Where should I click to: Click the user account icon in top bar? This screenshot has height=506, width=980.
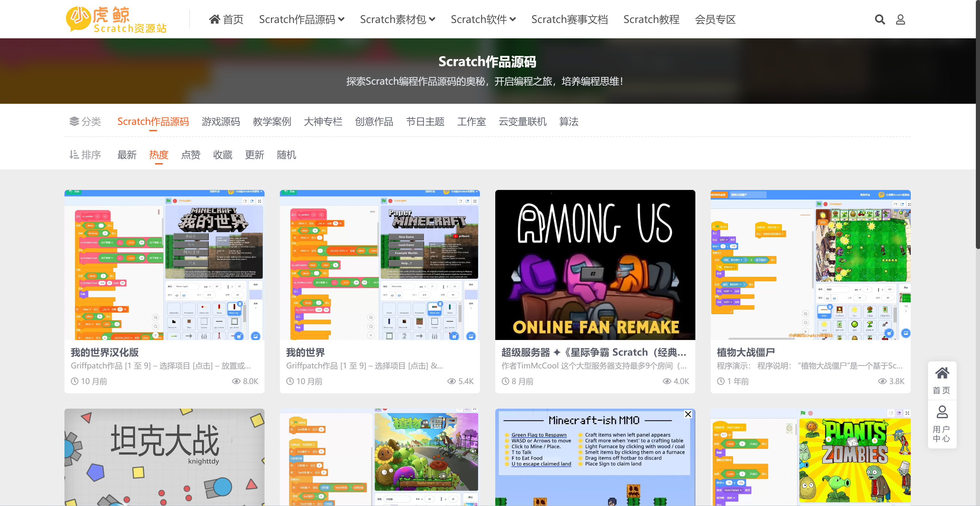pos(900,19)
